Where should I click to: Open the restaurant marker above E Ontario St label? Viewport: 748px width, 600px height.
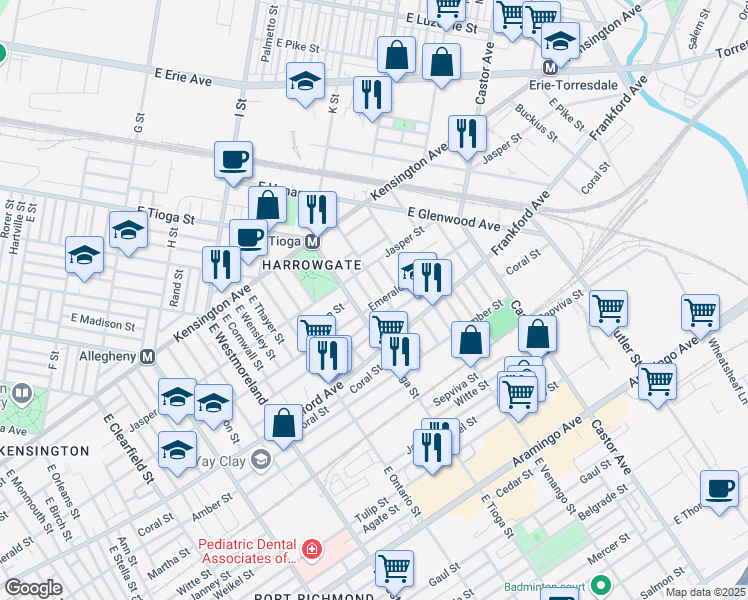(x=432, y=449)
